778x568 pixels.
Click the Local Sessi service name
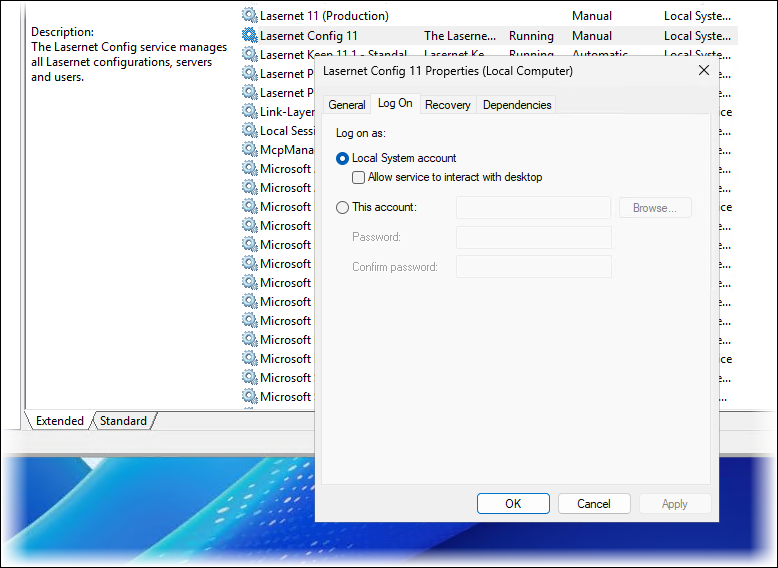click(287, 131)
